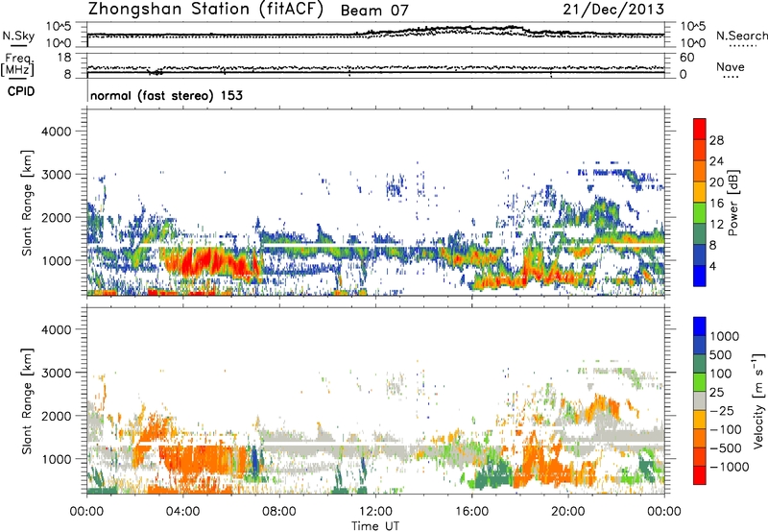
Task: Click the Nave legend label
Action: tap(731, 66)
